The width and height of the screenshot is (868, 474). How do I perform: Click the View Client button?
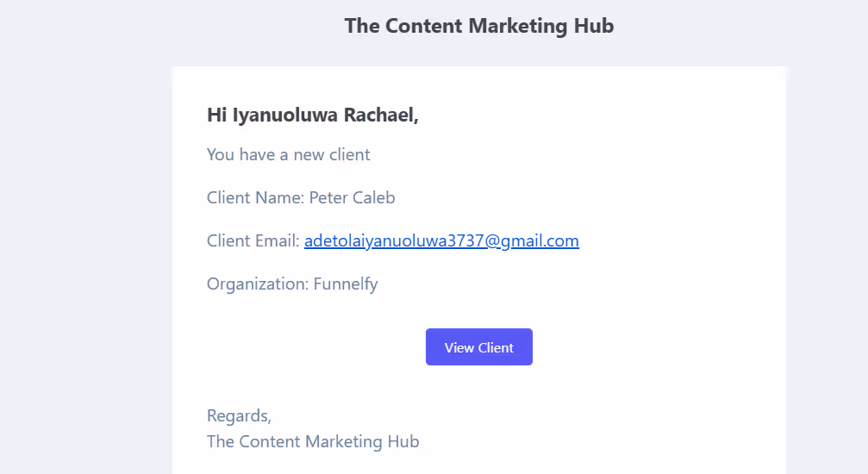pyautogui.click(x=479, y=346)
